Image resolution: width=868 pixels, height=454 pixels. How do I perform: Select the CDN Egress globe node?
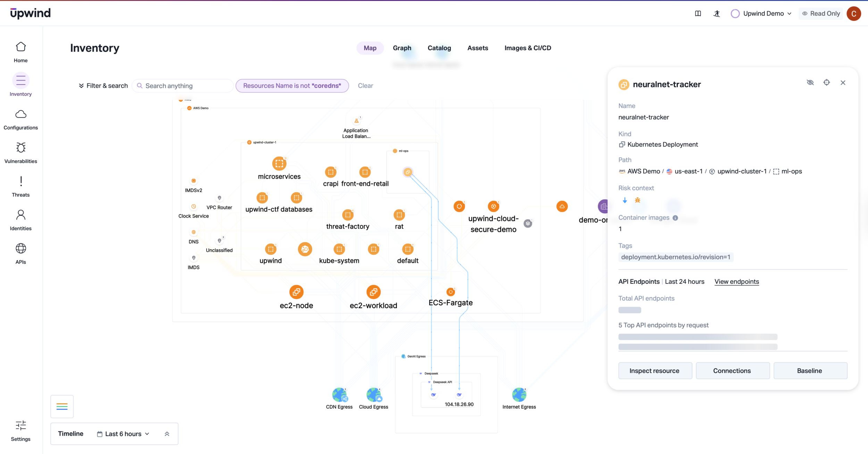click(x=339, y=395)
